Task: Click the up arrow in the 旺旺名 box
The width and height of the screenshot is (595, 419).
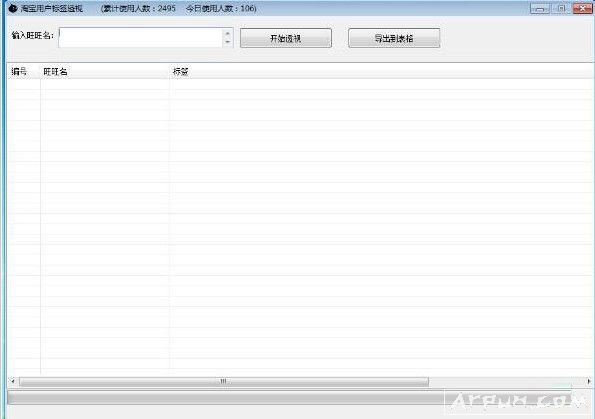Action: (227, 33)
